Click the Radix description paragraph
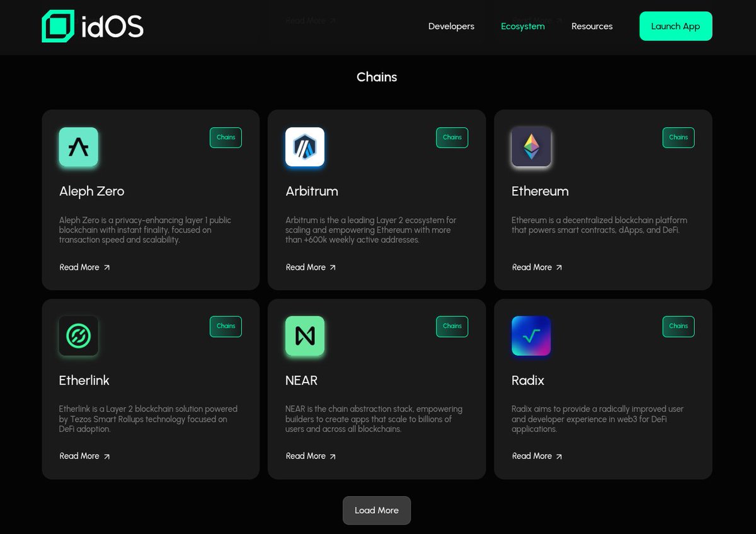The height and width of the screenshot is (534, 756). click(597, 419)
